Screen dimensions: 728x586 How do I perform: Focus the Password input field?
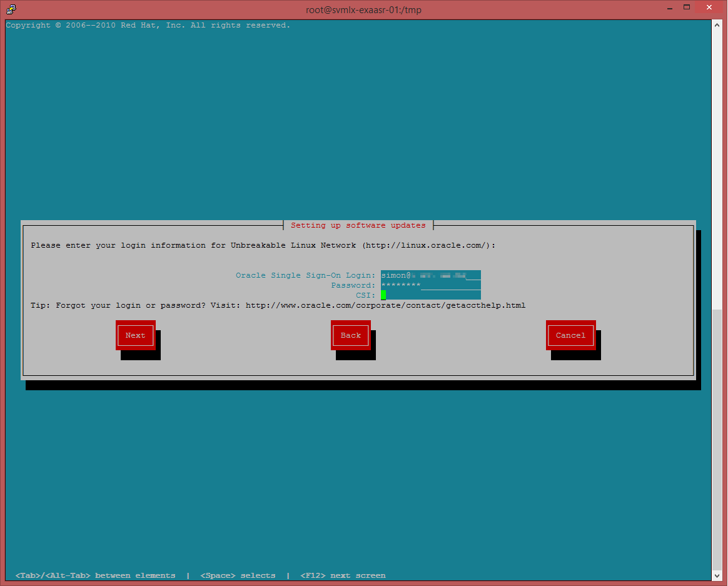(430, 285)
